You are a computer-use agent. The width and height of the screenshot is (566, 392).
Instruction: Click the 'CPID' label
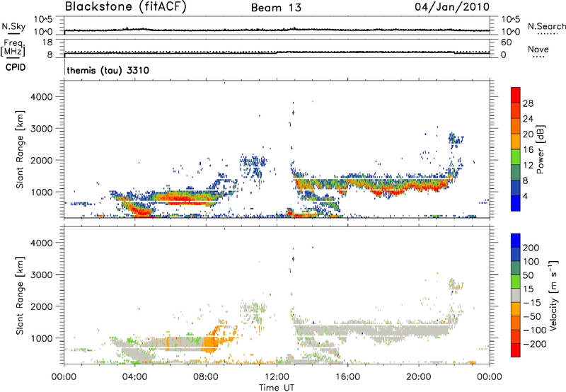click(16, 67)
